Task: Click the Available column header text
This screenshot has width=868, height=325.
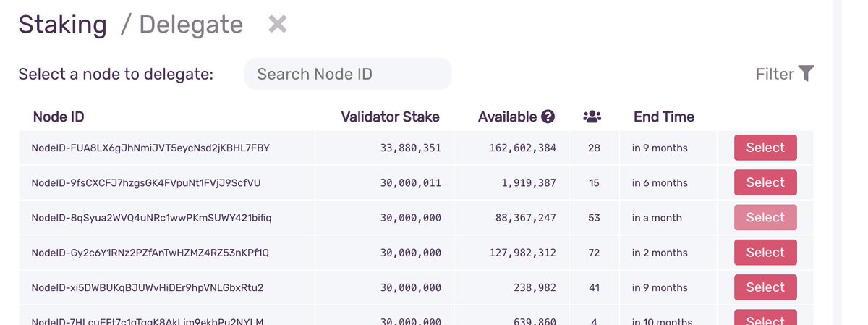Action: coord(507,117)
